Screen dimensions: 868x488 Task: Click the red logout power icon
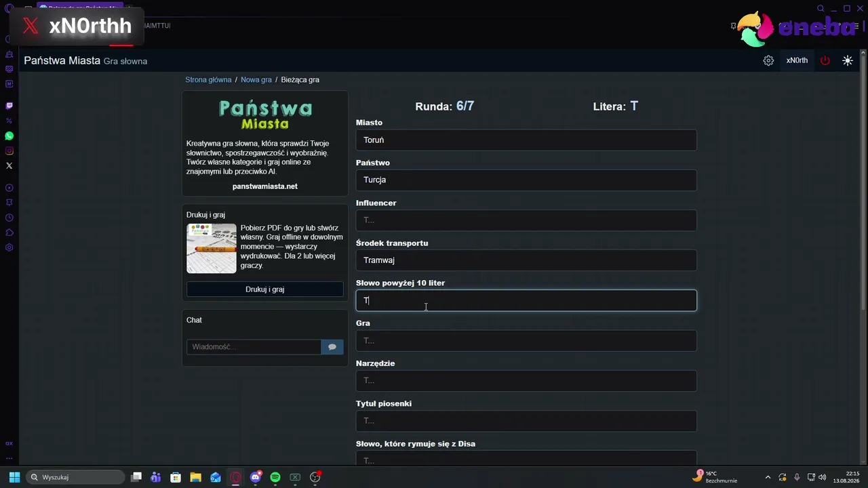pyautogui.click(x=825, y=60)
